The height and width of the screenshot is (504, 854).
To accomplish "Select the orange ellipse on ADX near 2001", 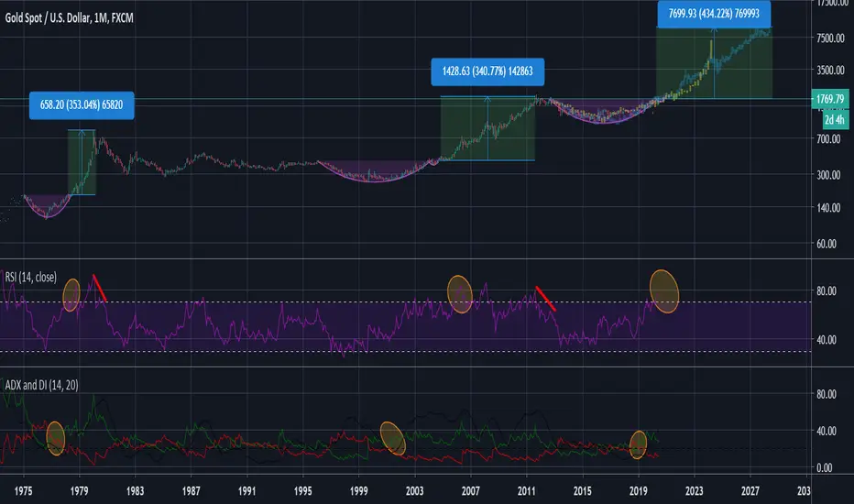I will pos(393,438).
